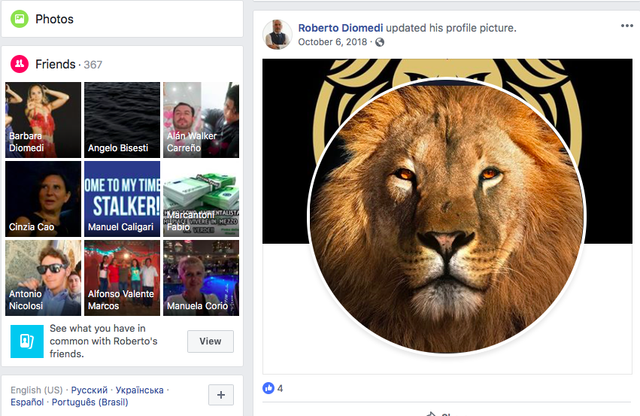Open Cinzia Cao's friend thumbnail
Image resolution: width=640 pixels, height=416 pixels.
coord(43,199)
